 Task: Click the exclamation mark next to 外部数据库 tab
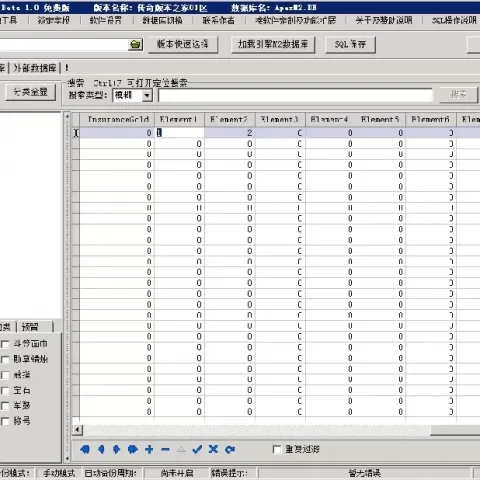(67, 68)
